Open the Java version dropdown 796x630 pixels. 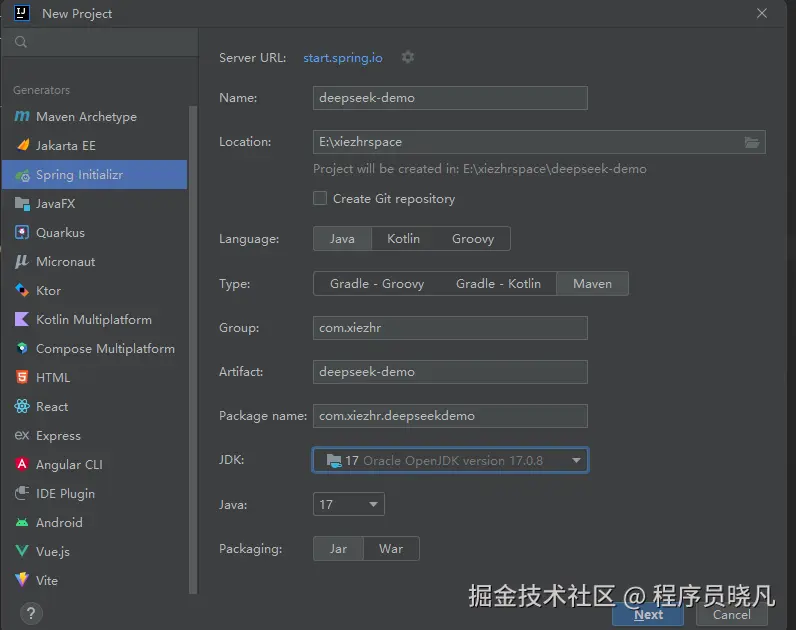click(349, 504)
